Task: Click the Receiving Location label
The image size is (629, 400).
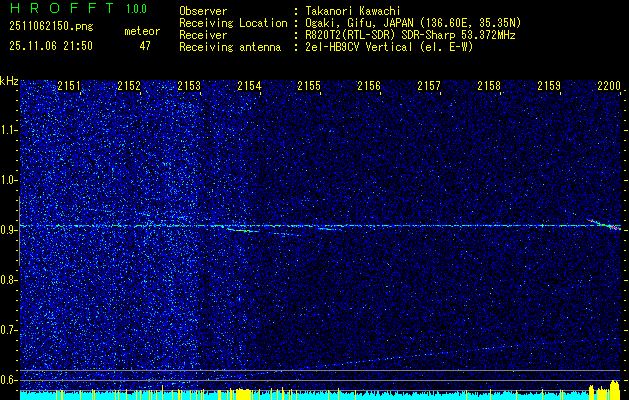Action: [x=233, y=23]
